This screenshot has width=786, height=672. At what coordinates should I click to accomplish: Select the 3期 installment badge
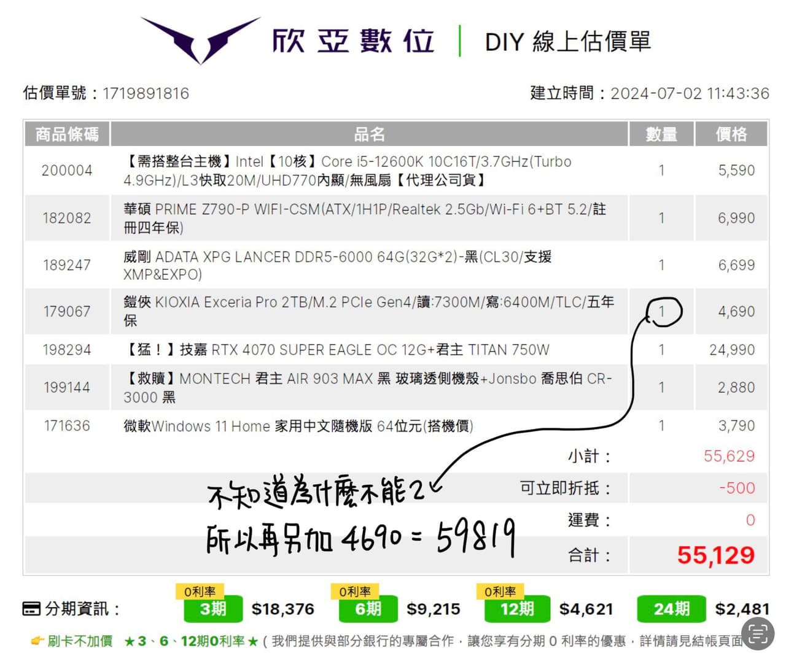pyautogui.click(x=213, y=609)
